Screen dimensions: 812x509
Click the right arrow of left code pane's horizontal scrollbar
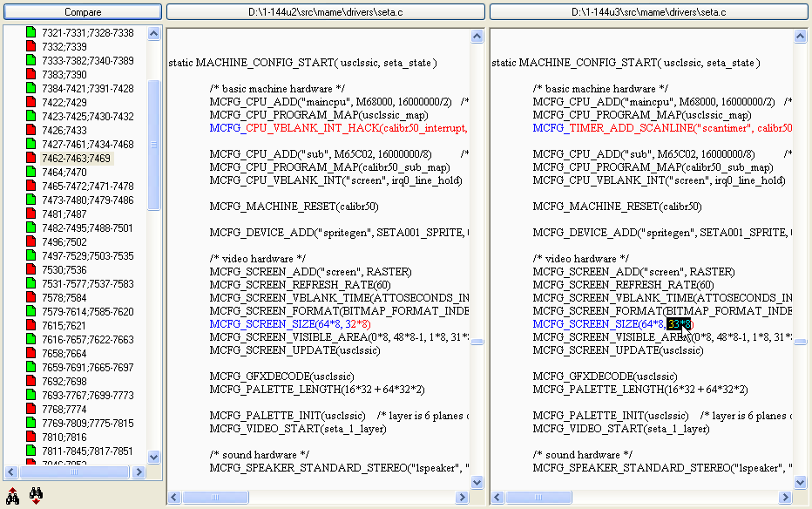coord(462,498)
